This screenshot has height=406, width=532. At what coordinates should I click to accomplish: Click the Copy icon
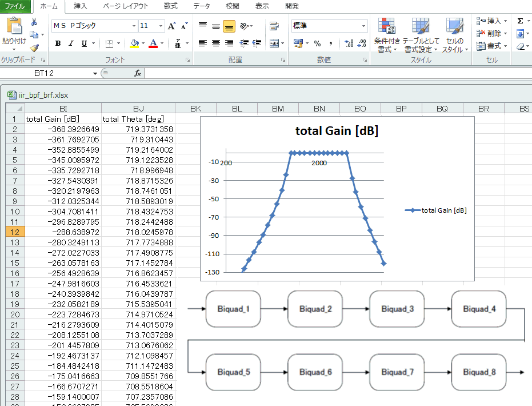click(x=34, y=34)
